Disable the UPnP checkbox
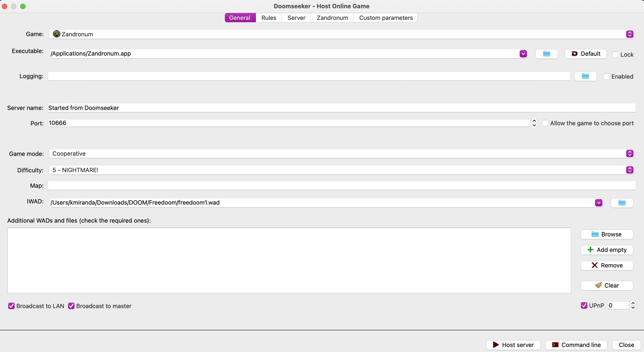Screen dimensions: 644x352 [x=584, y=305]
